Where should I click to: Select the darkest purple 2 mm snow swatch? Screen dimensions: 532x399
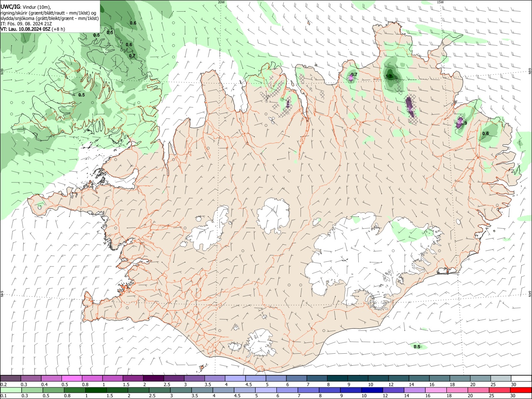pyautogui.click(x=153, y=379)
